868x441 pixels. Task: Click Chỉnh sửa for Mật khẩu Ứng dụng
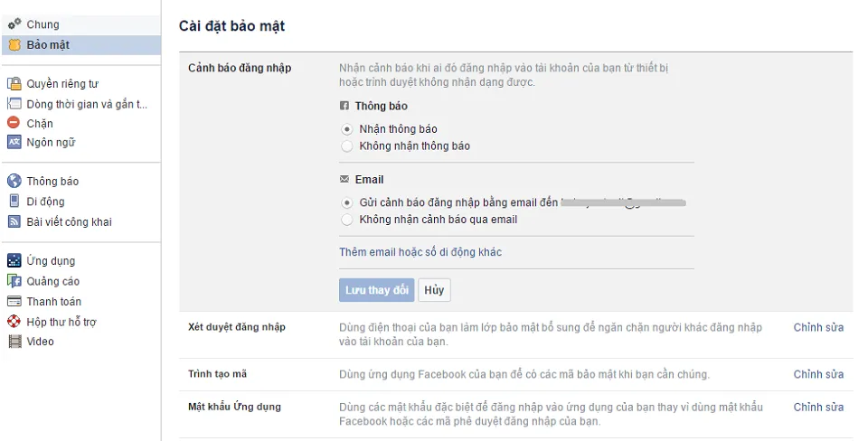tap(818, 408)
